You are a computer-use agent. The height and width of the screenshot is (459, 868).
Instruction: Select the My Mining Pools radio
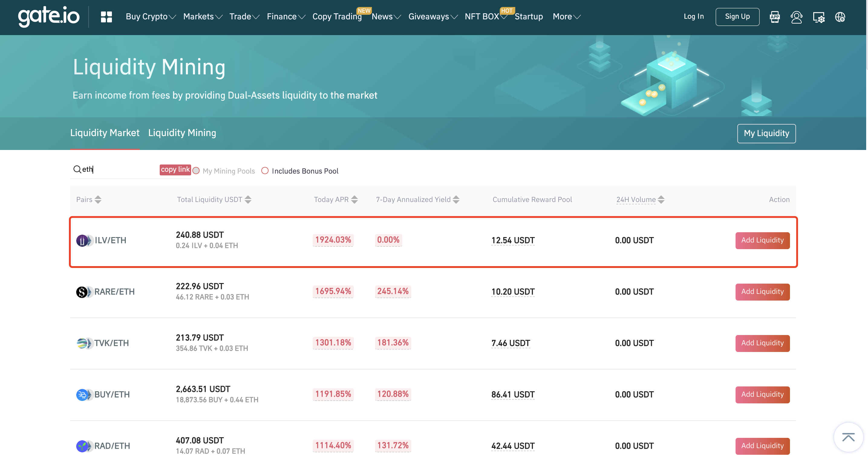196,171
